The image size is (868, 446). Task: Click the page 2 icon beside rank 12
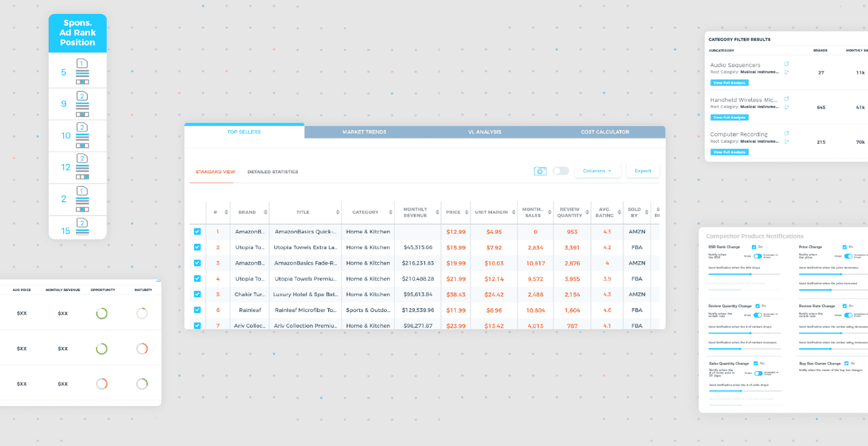coord(82,159)
